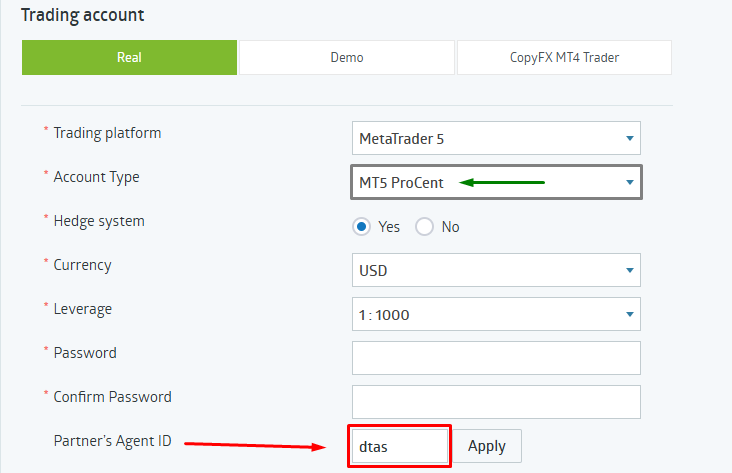Click the "Partner's Agent ID" label text
The image size is (732, 473).
[112, 441]
